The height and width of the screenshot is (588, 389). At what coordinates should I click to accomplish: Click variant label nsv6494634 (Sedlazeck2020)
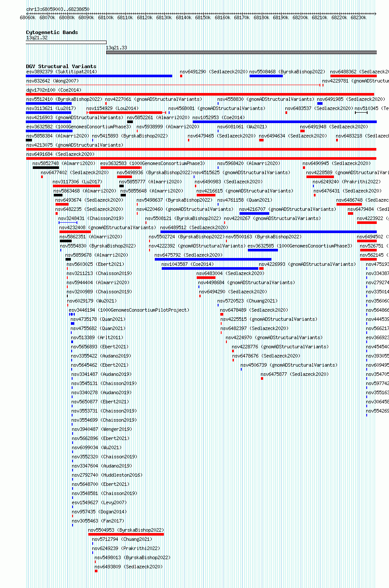point(293,136)
